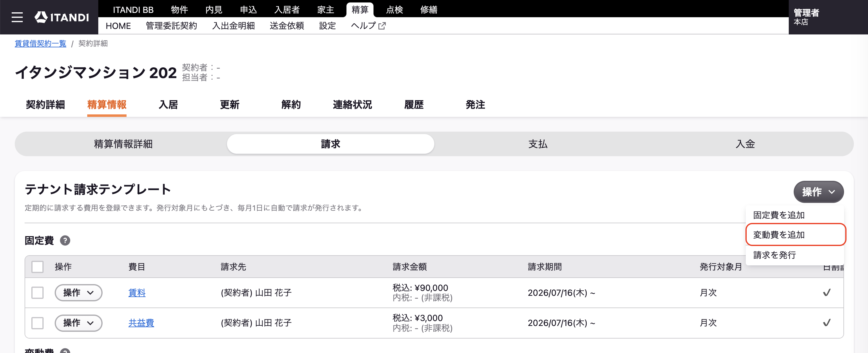This screenshot has height=353, width=868.
Task: Click the 共益費 row 日割 checkmark
Action: [x=827, y=322]
